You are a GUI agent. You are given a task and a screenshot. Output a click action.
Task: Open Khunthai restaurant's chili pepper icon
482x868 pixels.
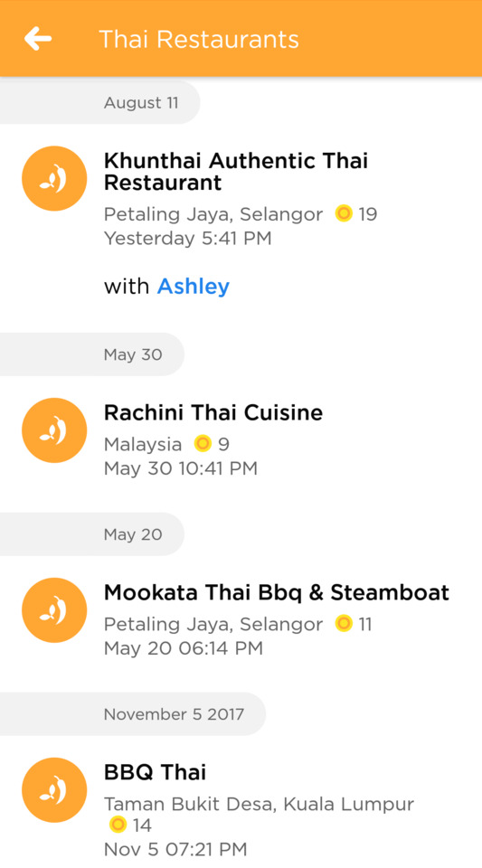click(x=54, y=178)
